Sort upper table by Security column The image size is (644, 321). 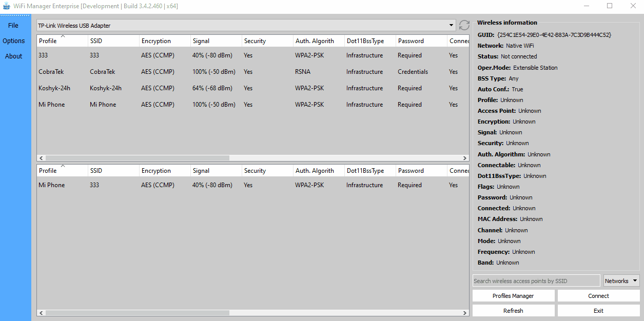267,41
